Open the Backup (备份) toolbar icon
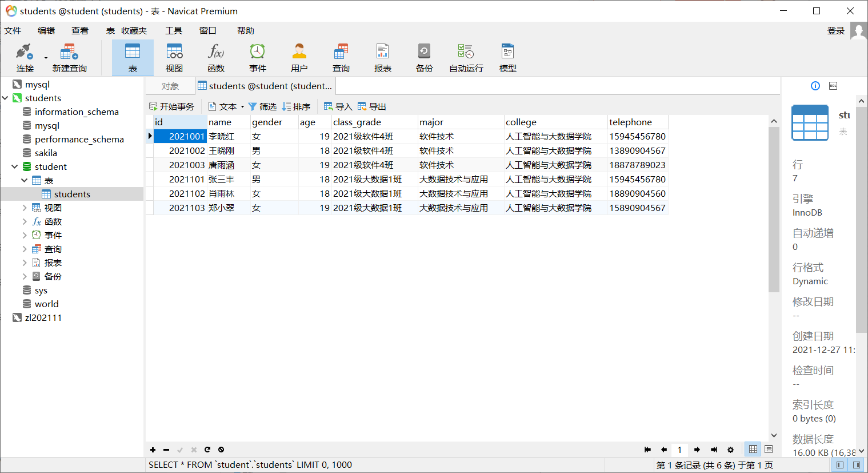The height and width of the screenshot is (473, 868). coord(425,58)
